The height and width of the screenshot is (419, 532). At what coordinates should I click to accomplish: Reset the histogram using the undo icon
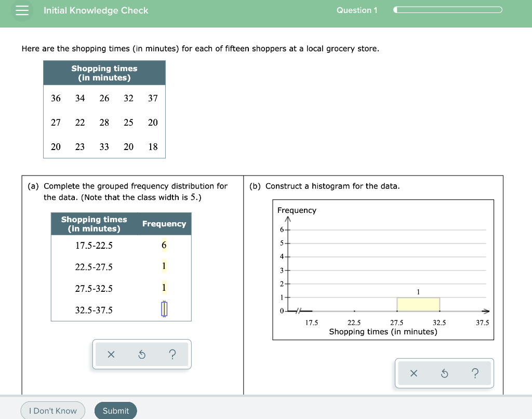click(444, 373)
